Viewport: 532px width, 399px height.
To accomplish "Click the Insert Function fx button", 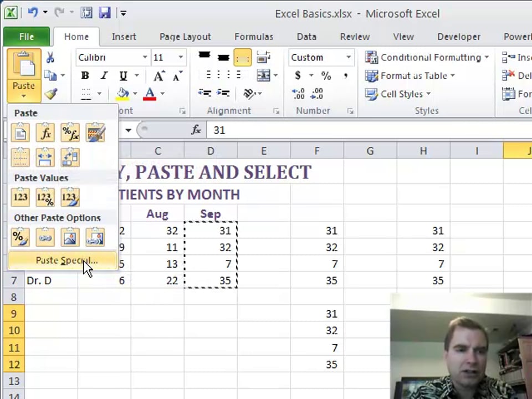I will coord(196,130).
